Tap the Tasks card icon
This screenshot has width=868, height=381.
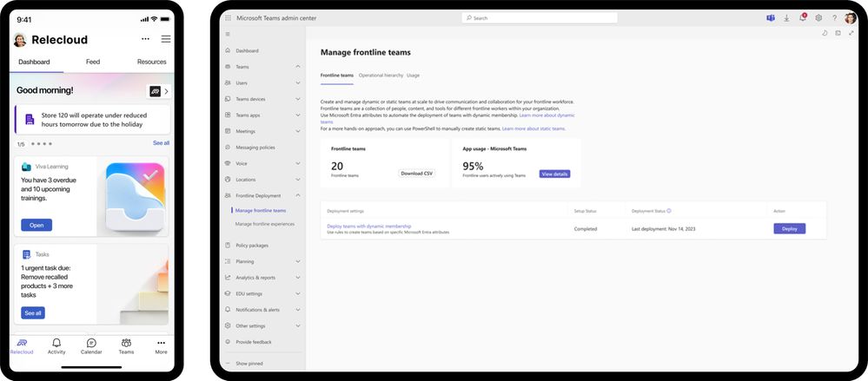(x=26, y=254)
